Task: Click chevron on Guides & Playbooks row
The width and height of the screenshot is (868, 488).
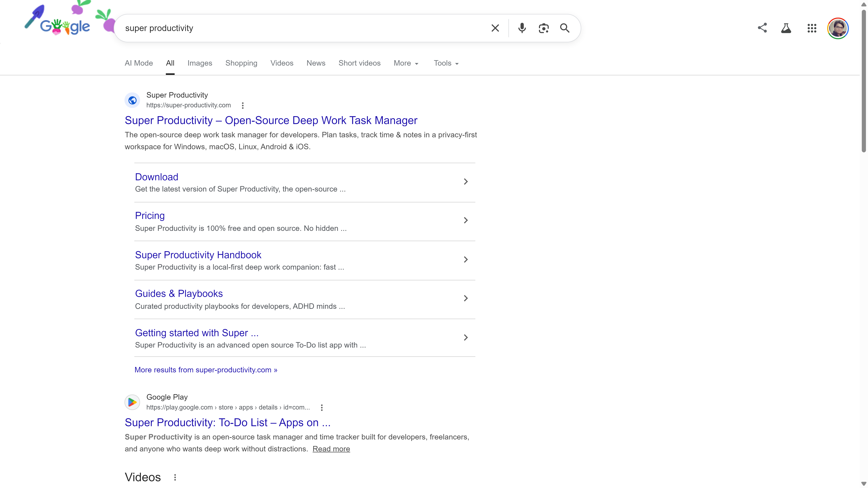Action: click(x=466, y=298)
